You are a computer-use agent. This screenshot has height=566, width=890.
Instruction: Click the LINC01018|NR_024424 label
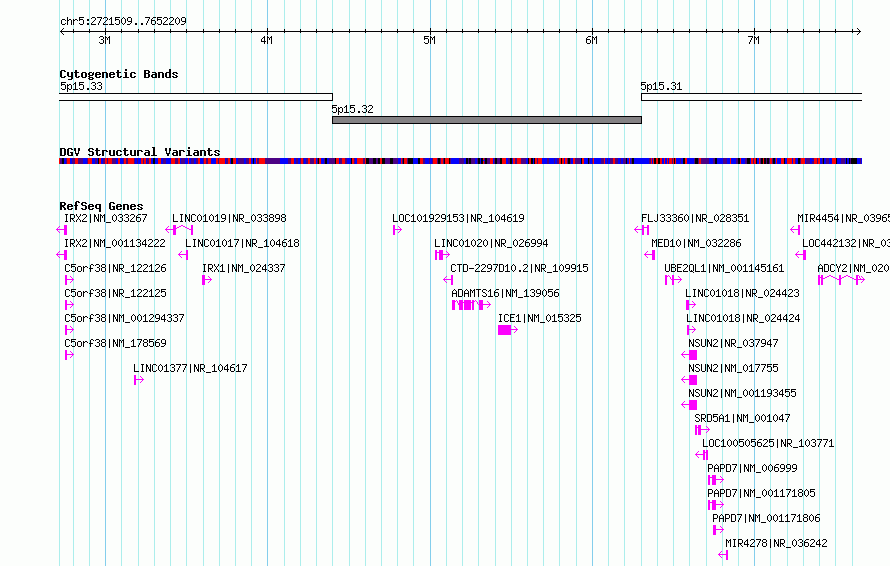[x=743, y=318]
